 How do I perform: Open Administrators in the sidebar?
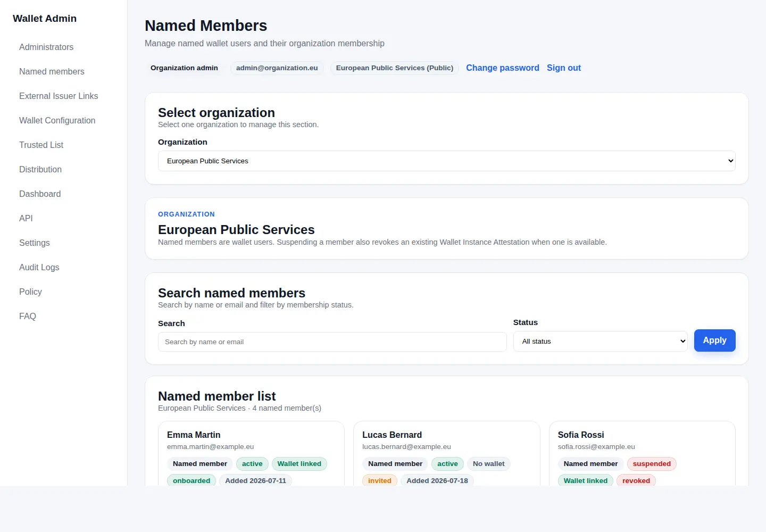(46, 47)
